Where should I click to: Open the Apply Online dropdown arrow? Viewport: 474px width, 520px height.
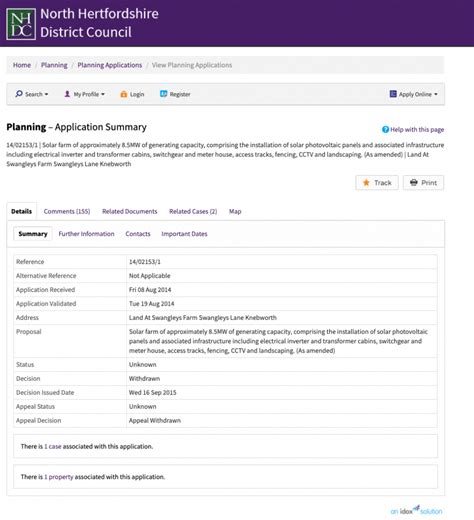click(x=436, y=94)
